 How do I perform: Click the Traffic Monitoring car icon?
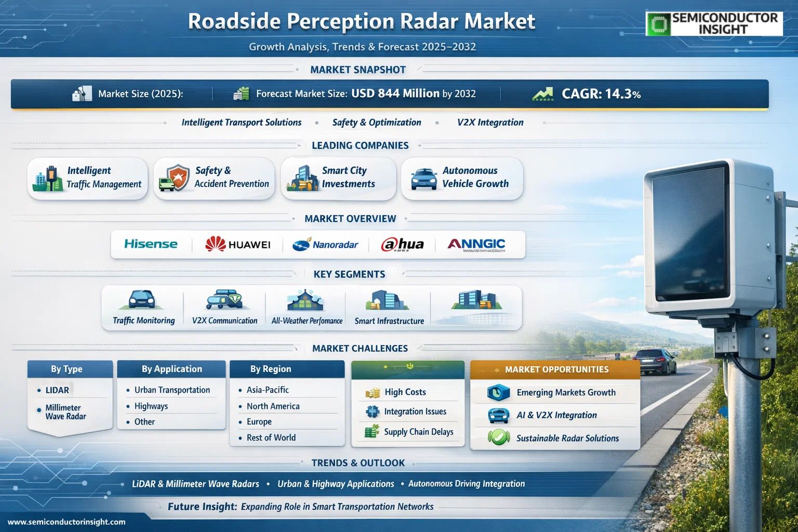click(x=141, y=300)
